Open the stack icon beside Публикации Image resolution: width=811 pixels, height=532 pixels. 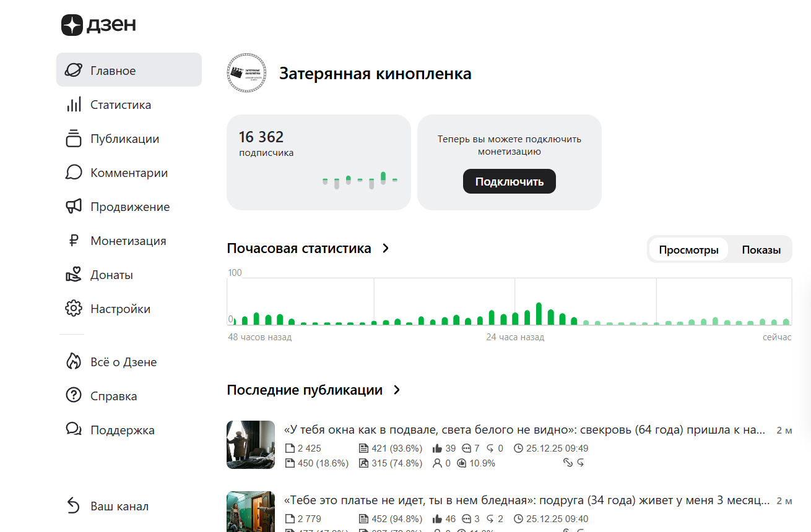pyautogui.click(x=74, y=139)
